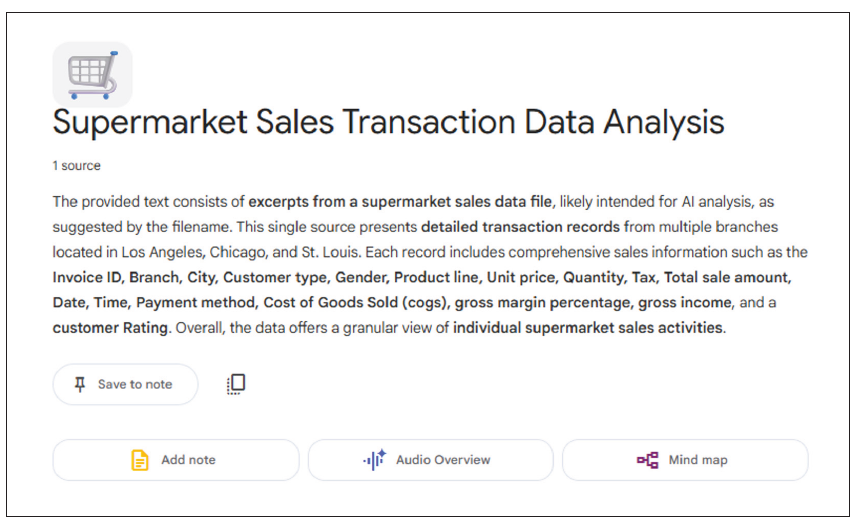Viewport: 857px width, 530px height.
Task: Copy the summary with the copy icon
Action: pos(236,384)
